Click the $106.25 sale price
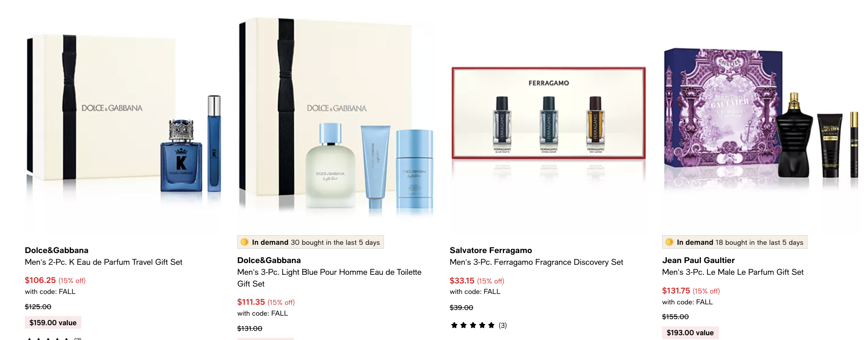Image resolution: width=868 pixels, height=340 pixels. click(40, 280)
